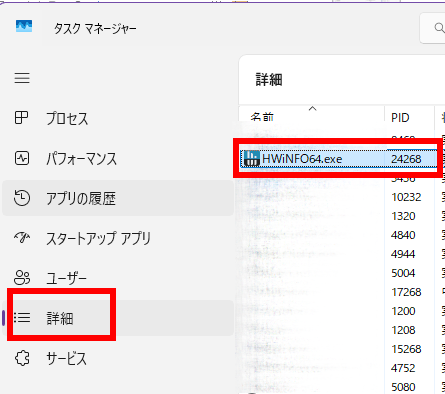
Task: Click the Task Manager app icon
Action: 24,26
